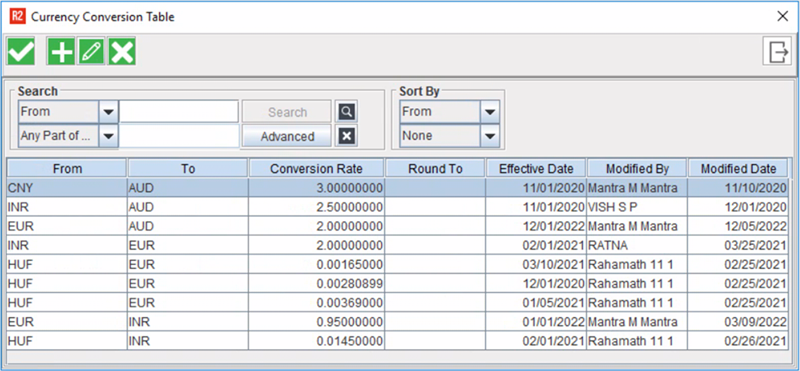This screenshot has width=800, height=371.
Task: Select the 2.50000000 conversion rate cell
Action: (316, 207)
